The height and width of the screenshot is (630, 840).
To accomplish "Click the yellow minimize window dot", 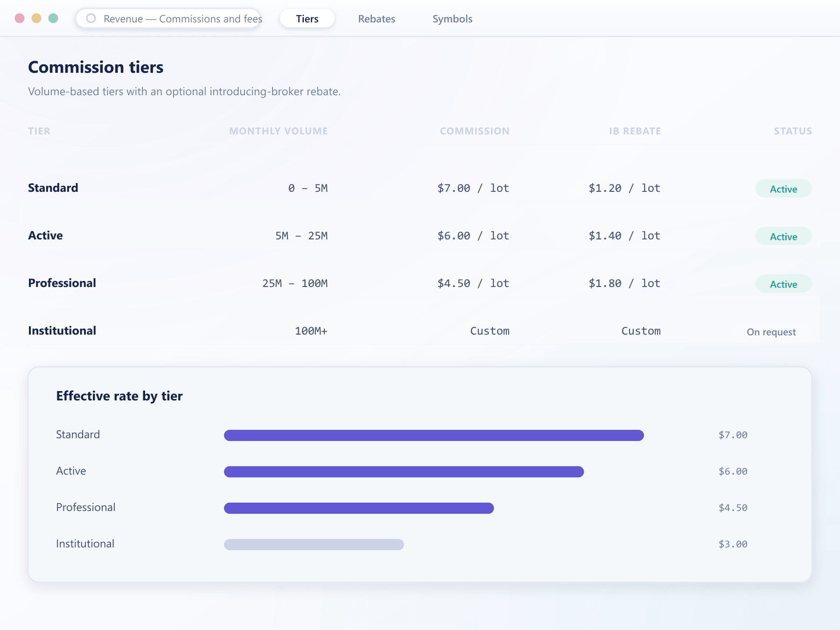I will (36, 18).
